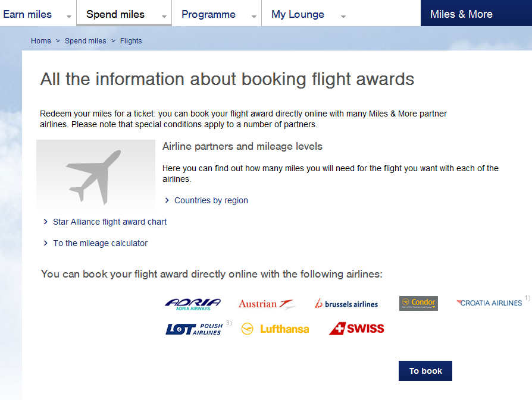The width and height of the screenshot is (532, 400).
Task: Open Star Alliance flight award chart
Action: coord(109,222)
